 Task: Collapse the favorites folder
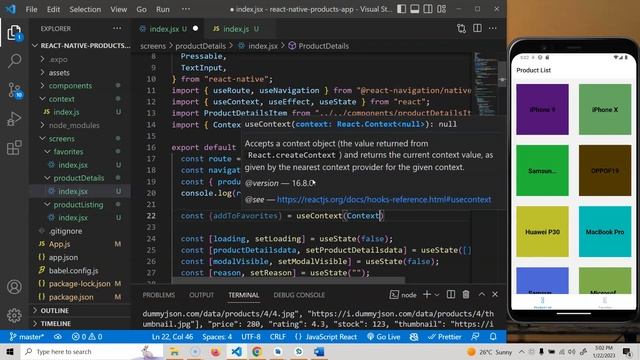point(80,151)
